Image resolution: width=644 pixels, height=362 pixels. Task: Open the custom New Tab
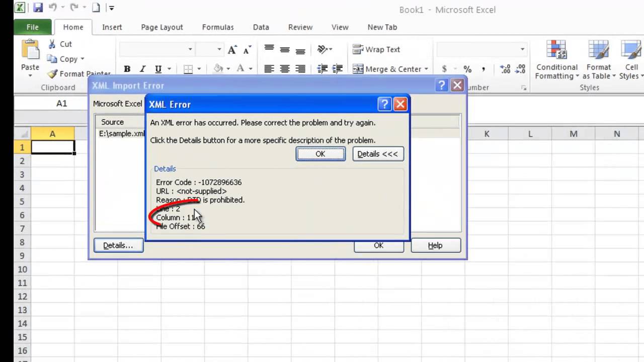pos(382,27)
